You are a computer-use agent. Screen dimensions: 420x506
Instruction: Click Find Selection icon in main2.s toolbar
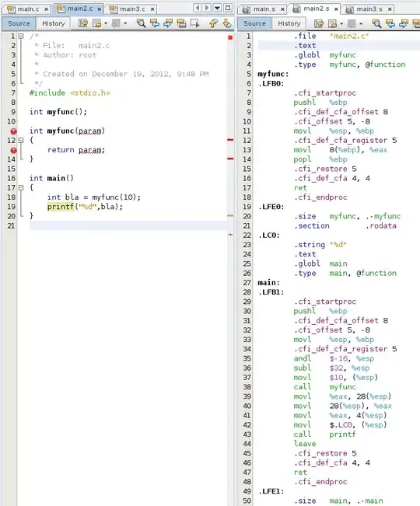[376, 23]
